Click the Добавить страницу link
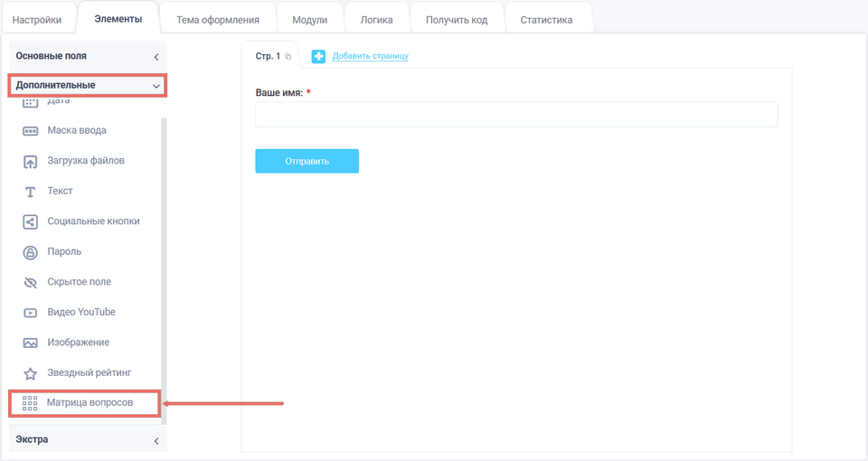 point(370,56)
